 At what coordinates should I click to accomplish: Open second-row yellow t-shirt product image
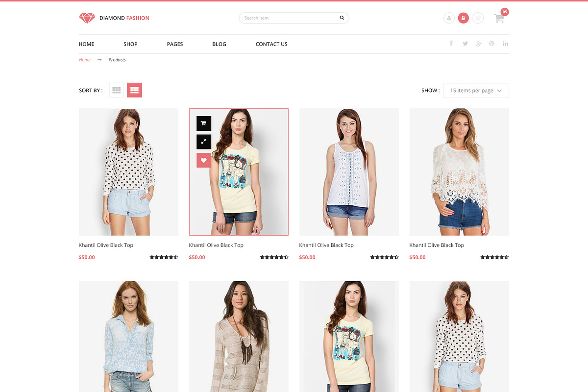point(349,337)
